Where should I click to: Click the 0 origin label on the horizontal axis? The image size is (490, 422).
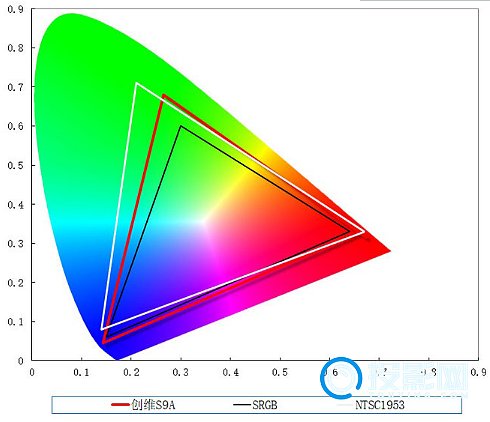pyautogui.click(x=32, y=372)
